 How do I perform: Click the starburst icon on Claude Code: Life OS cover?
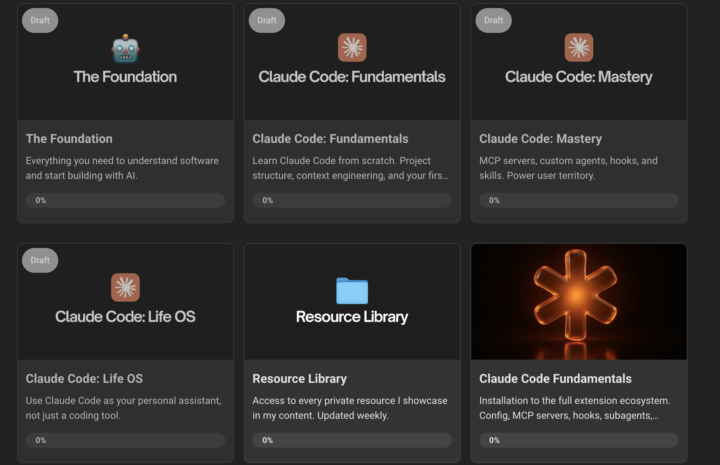[125, 287]
